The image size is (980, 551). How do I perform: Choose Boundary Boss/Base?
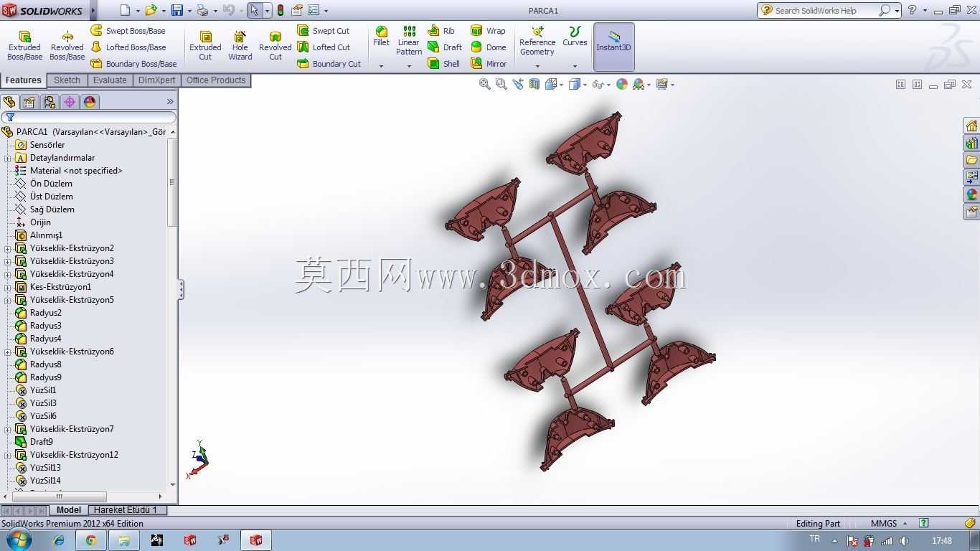click(x=134, y=64)
